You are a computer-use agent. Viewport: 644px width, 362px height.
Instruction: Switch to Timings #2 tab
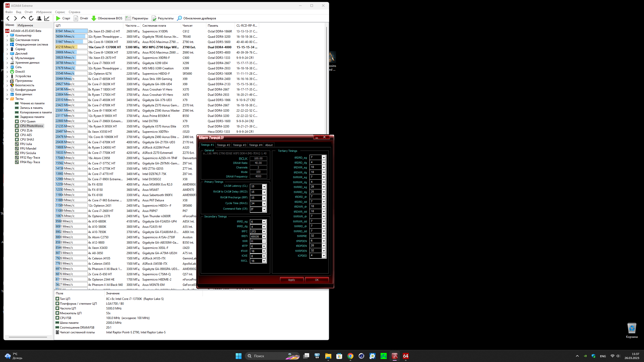click(x=223, y=145)
